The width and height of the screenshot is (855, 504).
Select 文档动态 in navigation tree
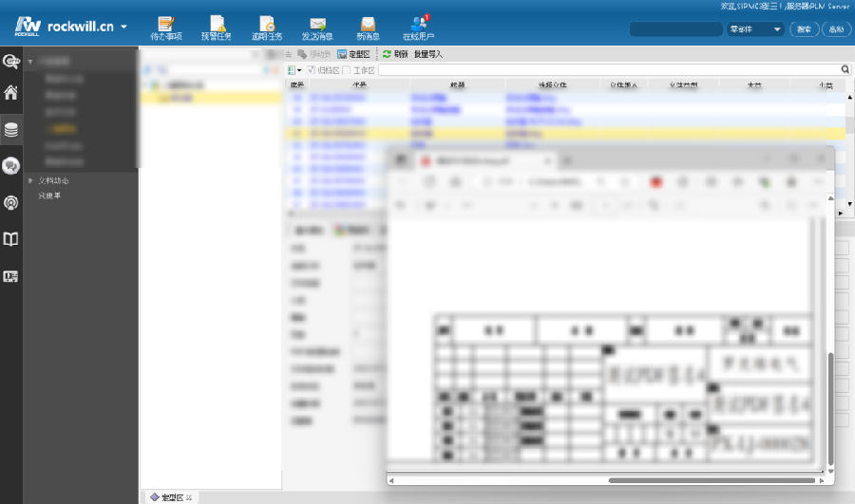click(53, 180)
